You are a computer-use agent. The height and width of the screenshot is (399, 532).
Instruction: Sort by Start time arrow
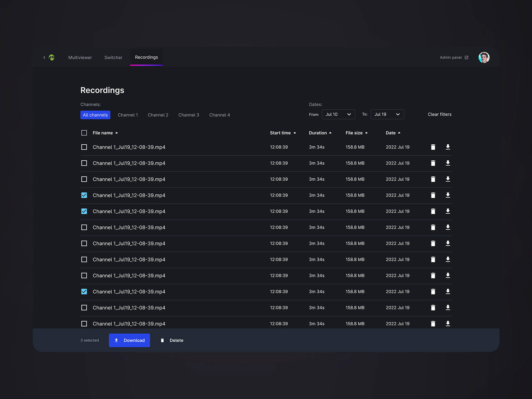(295, 133)
